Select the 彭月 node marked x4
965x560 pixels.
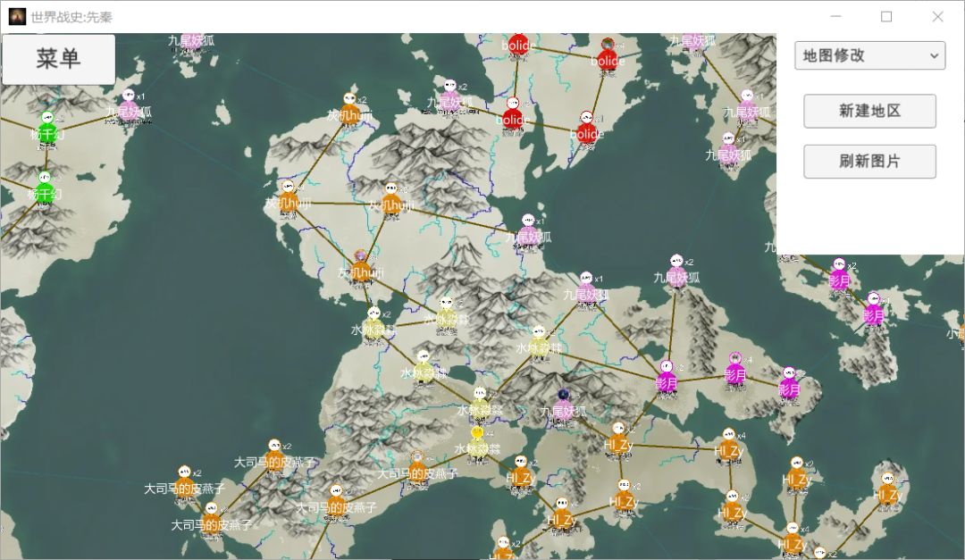tap(734, 369)
